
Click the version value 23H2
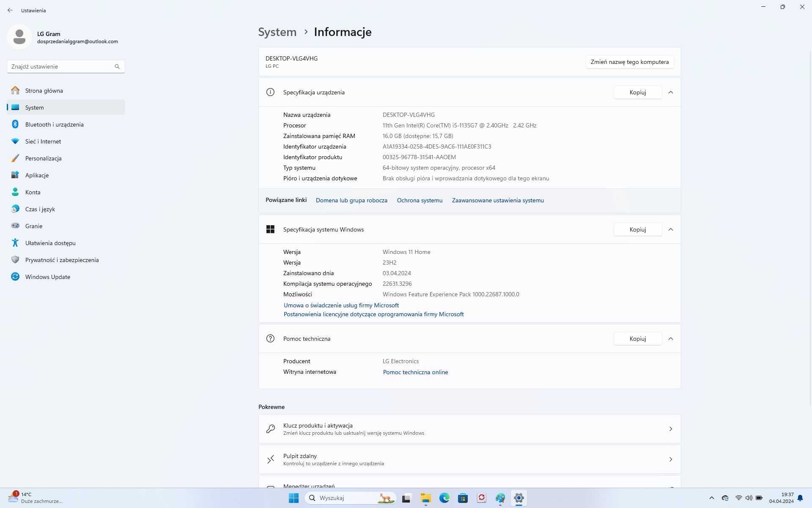point(390,262)
